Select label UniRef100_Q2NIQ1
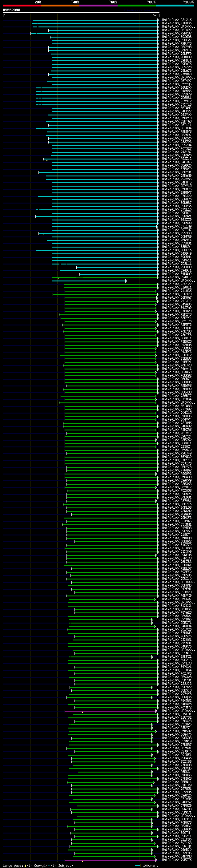 pos(176,846)
